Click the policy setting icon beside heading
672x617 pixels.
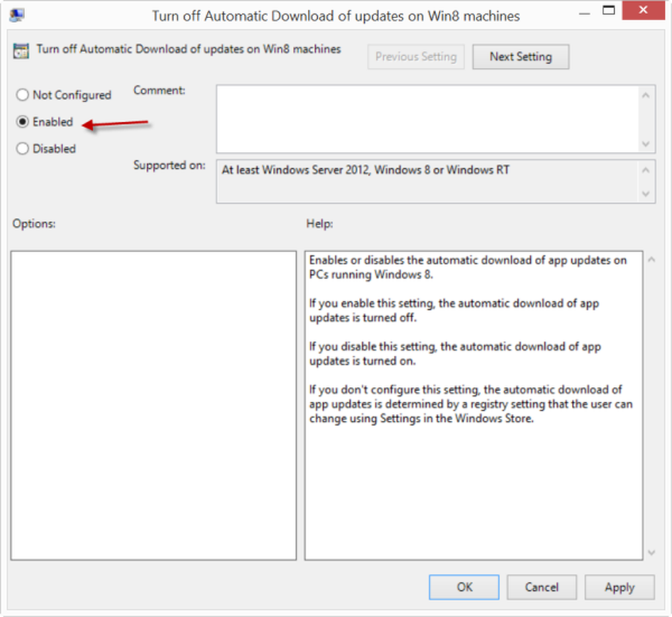coord(21,50)
